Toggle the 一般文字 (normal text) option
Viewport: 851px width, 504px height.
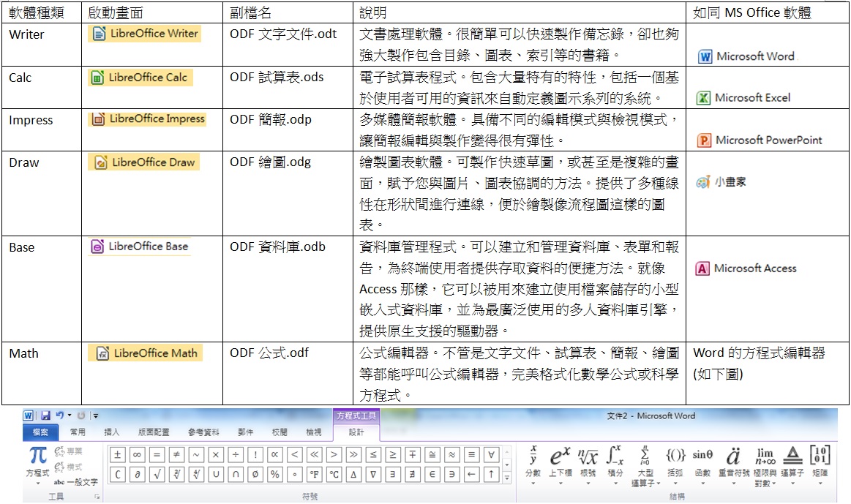pyautogui.click(x=76, y=482)
